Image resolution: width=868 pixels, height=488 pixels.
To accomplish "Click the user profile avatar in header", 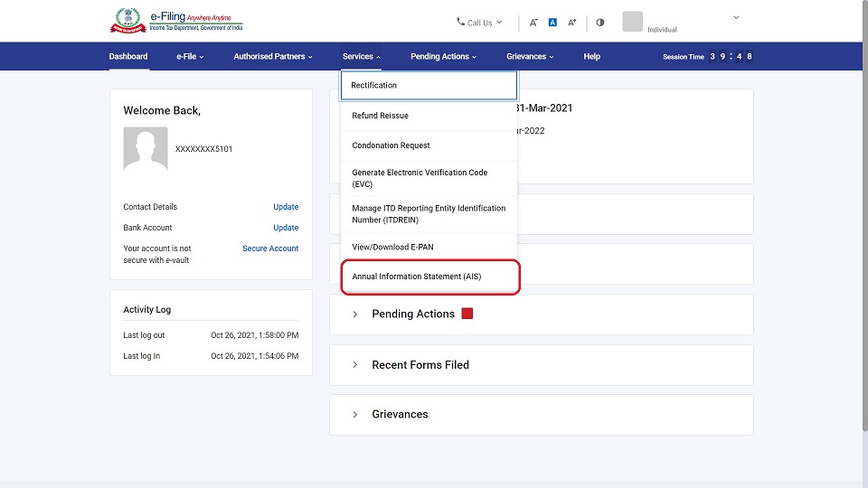I will coord(632,22).
